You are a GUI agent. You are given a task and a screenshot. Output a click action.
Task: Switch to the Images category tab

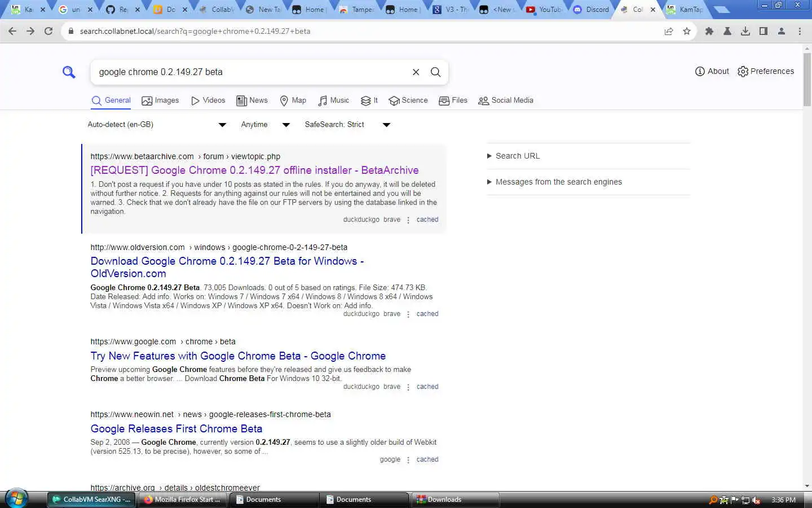pyautogui.click(x=160, y=100)
